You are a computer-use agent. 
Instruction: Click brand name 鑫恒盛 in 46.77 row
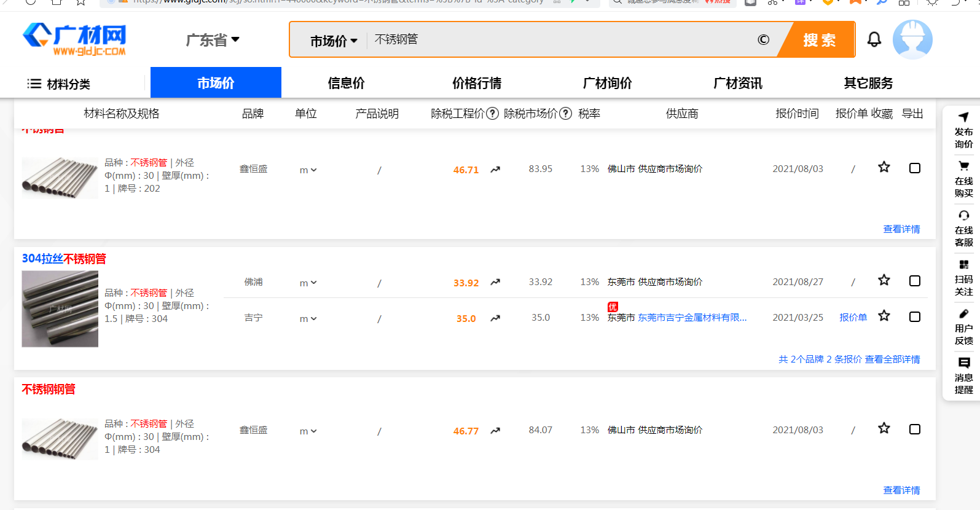[x=253, y=430]
